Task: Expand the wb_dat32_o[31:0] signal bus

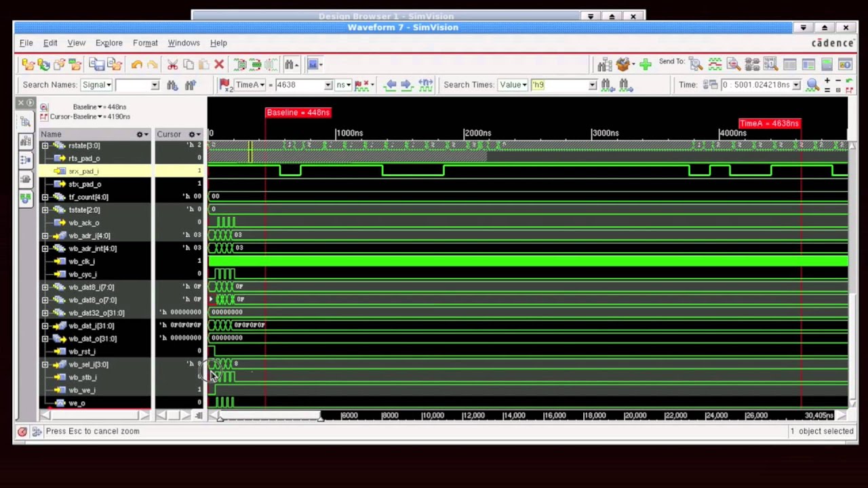Action: [x=45, y=313]
